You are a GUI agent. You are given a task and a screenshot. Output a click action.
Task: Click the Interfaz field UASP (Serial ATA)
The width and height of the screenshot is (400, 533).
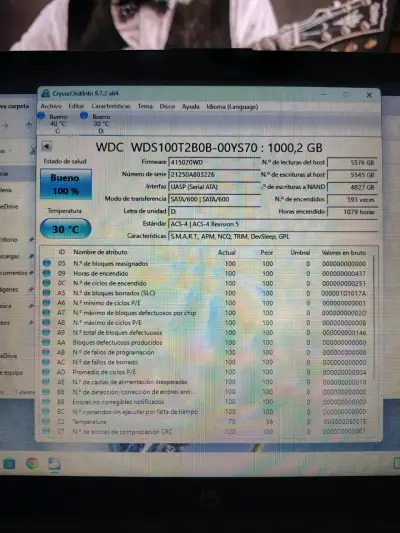tap(214, 187)
